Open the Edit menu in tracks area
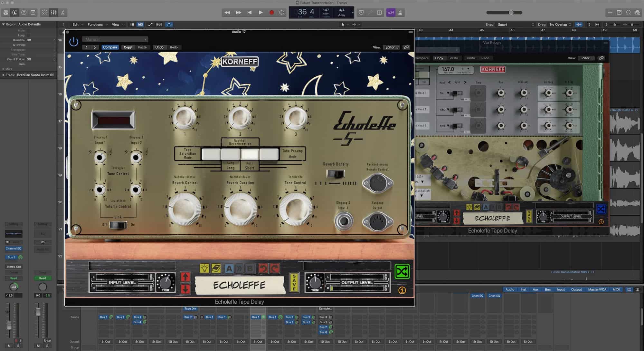Screen dimensions: 644x351 [x=78, y=24]
